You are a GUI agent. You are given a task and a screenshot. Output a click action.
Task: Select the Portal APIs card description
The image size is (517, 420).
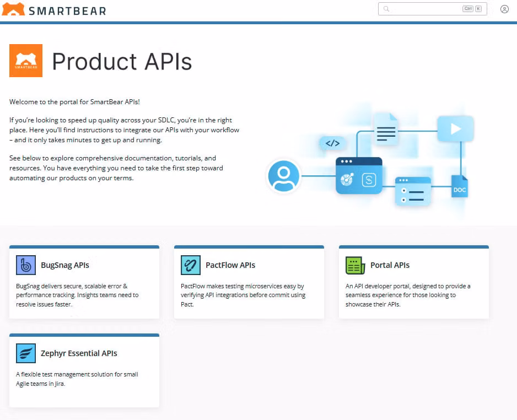pyautogui.click(x=408, y=295)
